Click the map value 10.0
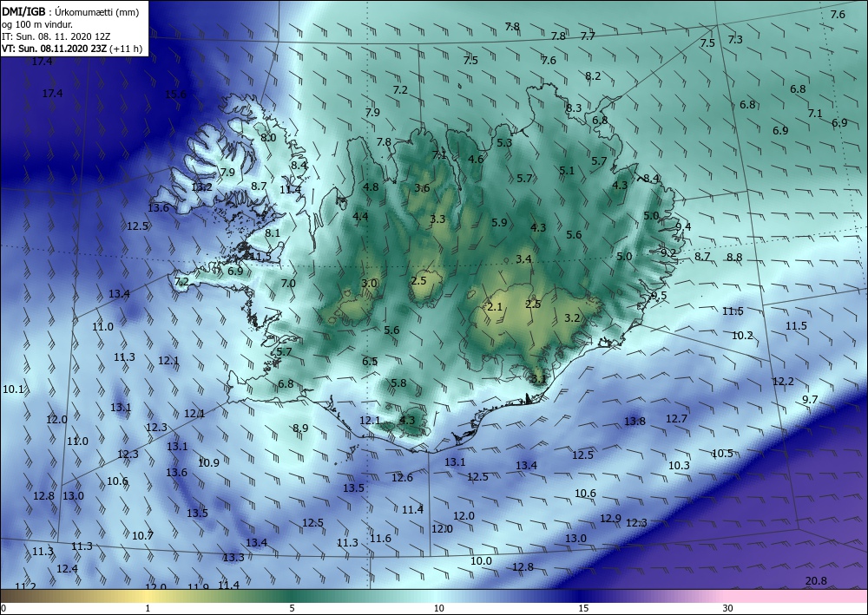 481,561
